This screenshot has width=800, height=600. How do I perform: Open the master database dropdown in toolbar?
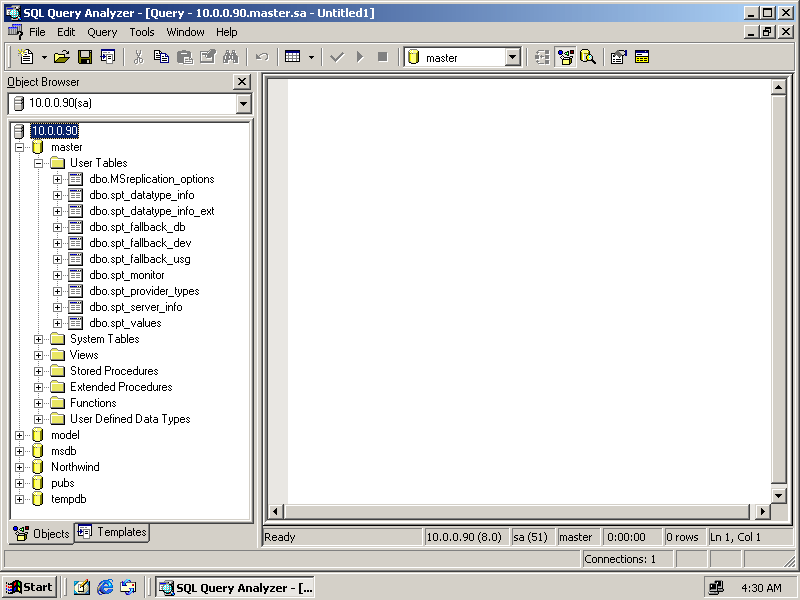[512, 57]
